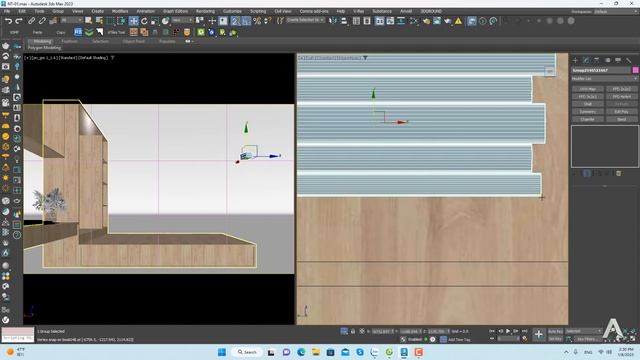640x360 pixels.
Task: Open the Selected key-filter dropdown
Action: (584, 331)
